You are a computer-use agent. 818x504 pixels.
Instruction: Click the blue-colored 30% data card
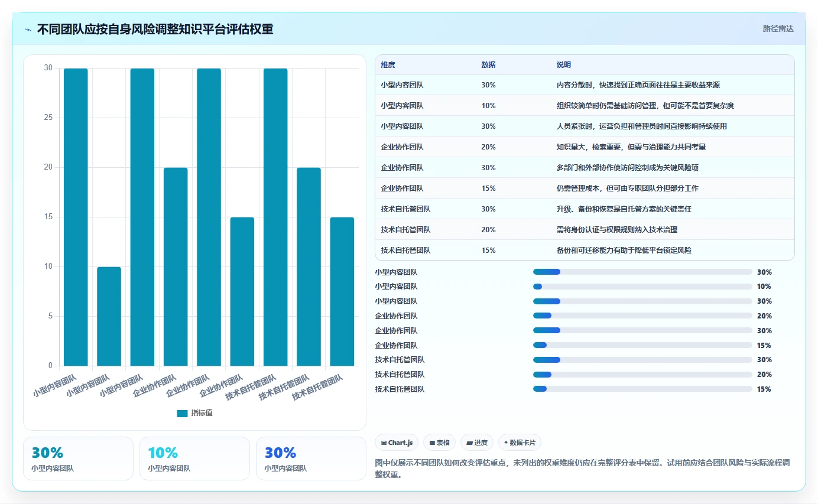311,459
